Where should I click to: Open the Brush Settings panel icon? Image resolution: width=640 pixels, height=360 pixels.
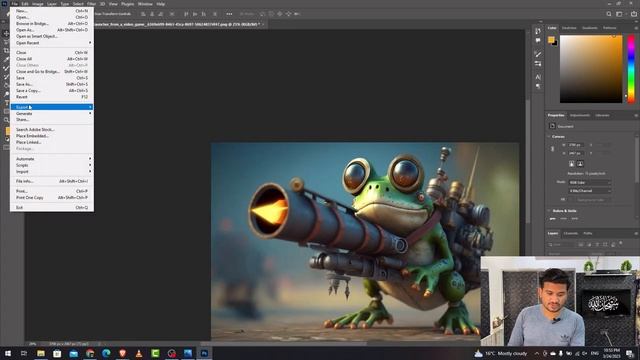pyautogui.click(x=538, y=64)
